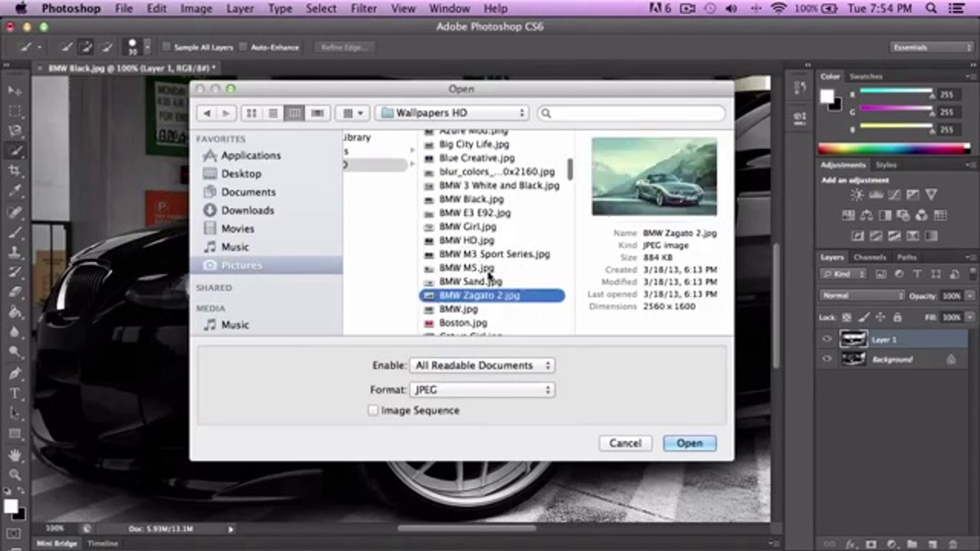Uncheck Image Sequence in the Open dialog
980x551 pixels.
(x=373, y=410)
